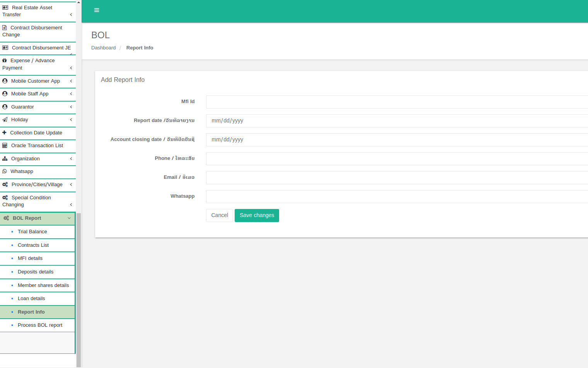Click the Guarantor user icon

(x=5, y=107)
